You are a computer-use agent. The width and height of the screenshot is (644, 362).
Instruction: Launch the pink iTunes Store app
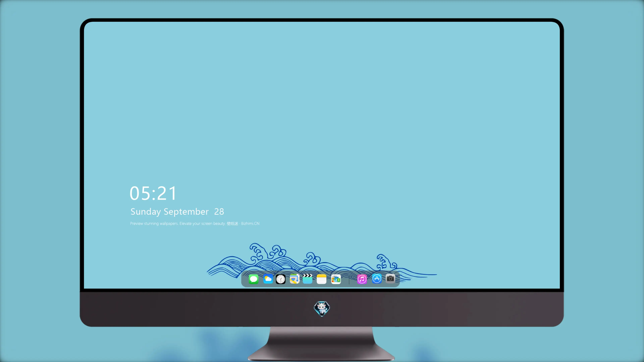[x=362, y=279]
